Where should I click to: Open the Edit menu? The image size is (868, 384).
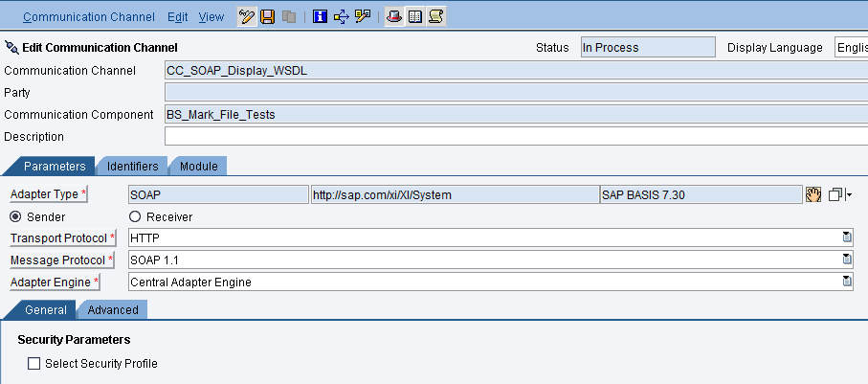click(x=178, y=17)
